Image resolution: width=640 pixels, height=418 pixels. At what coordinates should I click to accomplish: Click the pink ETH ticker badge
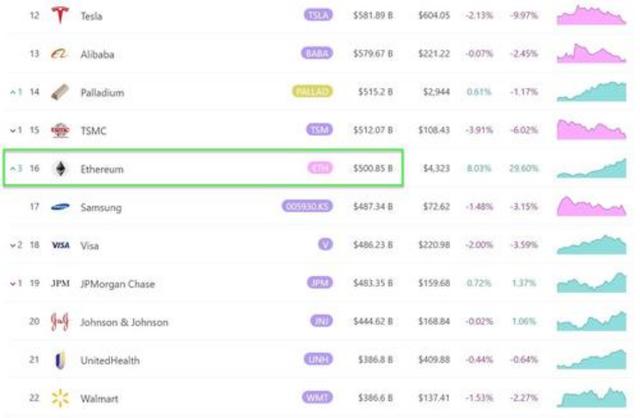click(x=320, y=169)
